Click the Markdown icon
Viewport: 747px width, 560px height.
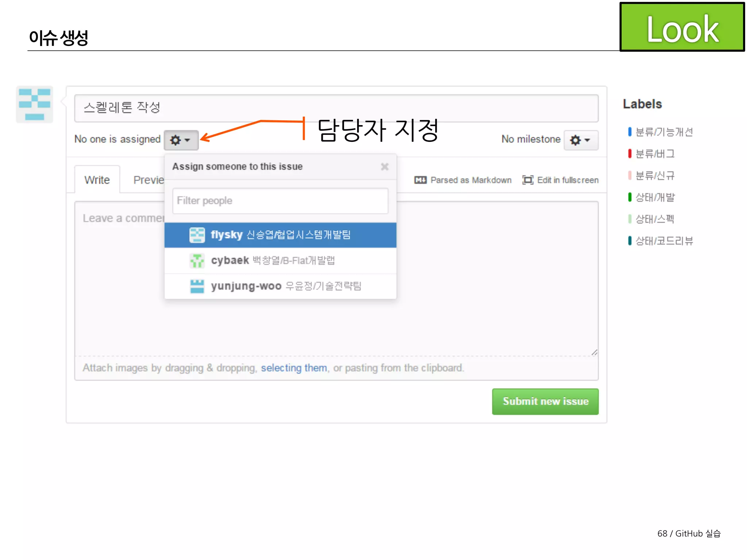pyautogui.click(x=420, y=180)
